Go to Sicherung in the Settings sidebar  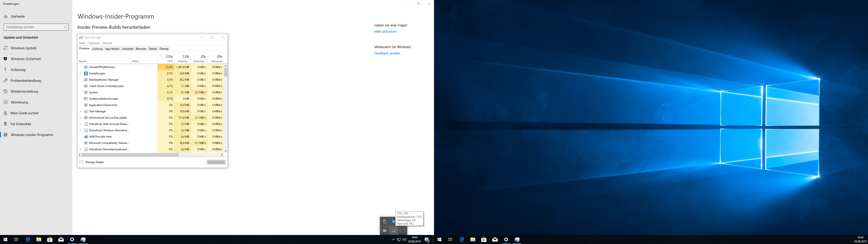(36, 70)
